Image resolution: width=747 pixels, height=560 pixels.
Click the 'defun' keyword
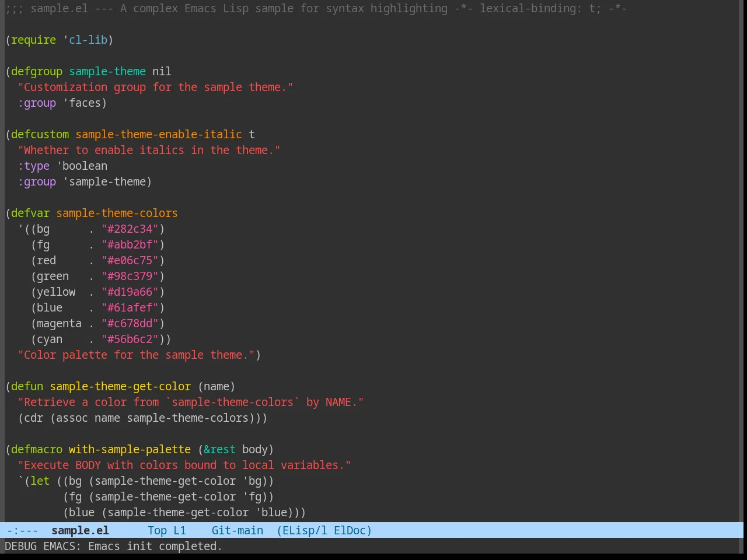pos(27,386)
